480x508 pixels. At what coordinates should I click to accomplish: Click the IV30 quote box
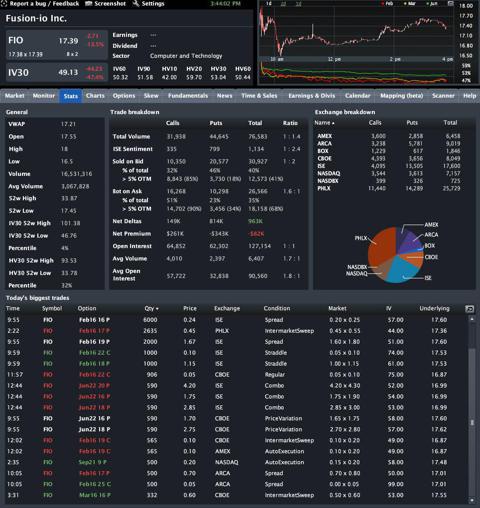57,73
